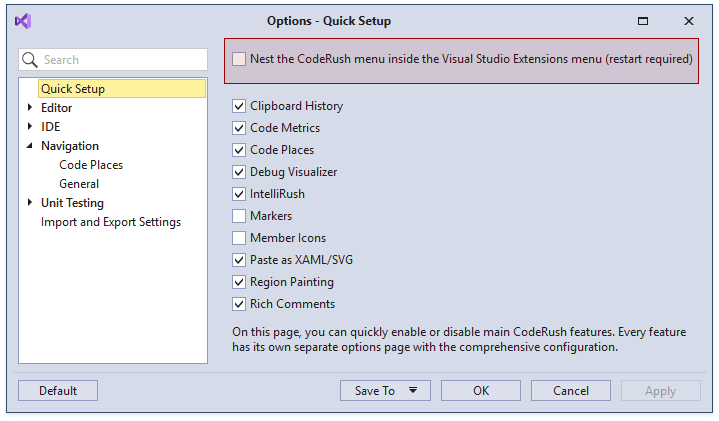Turn on Member Icons

[239, 238]
